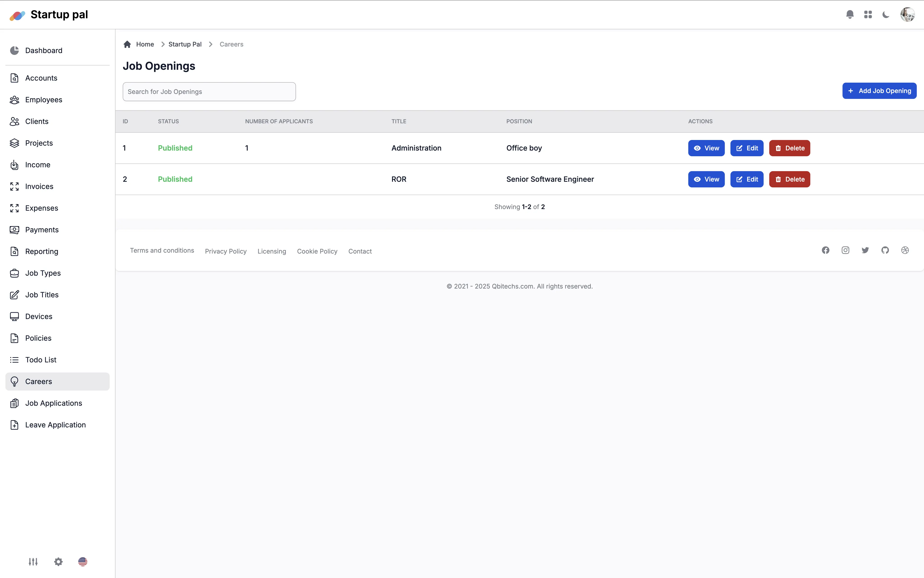Delete the Office boy job opening
Viewport: 924px width, 578px height.
[790, 148]
